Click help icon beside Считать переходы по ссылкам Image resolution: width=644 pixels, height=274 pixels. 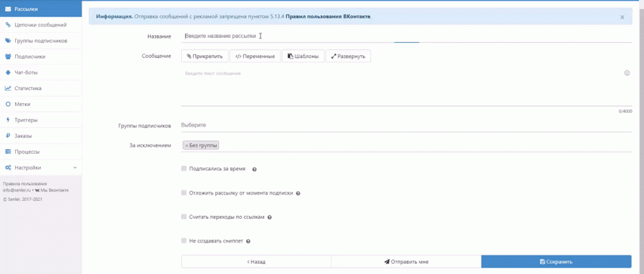[x=269, y=217]
